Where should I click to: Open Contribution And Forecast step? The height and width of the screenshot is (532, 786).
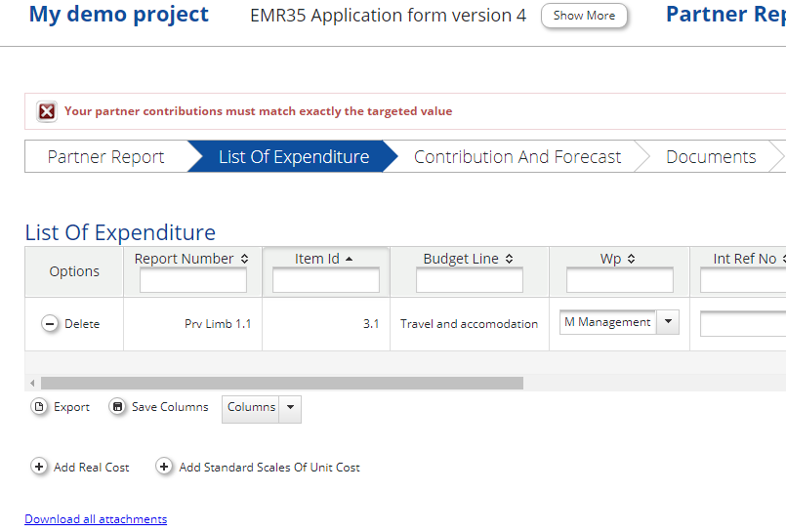click(x=517, y=157)
